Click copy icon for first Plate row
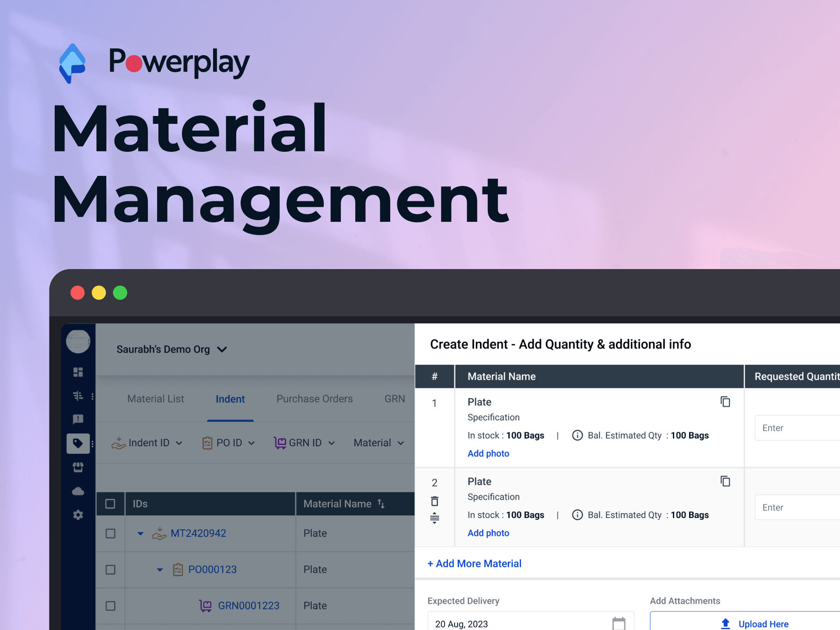 [x=725, y=402]
